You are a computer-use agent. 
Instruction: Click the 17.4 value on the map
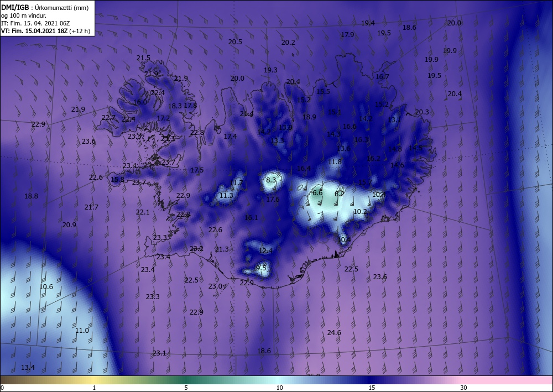pos(230,136)
